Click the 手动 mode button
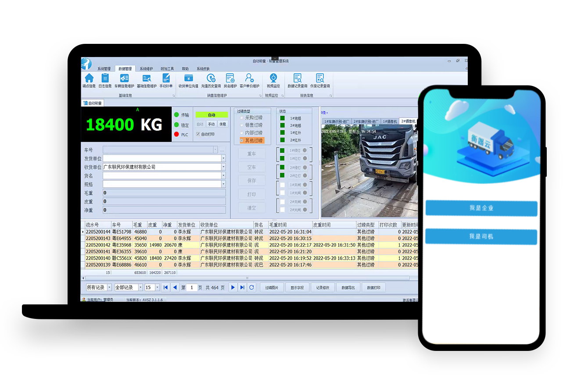588x386 pixels. (212, 124)
